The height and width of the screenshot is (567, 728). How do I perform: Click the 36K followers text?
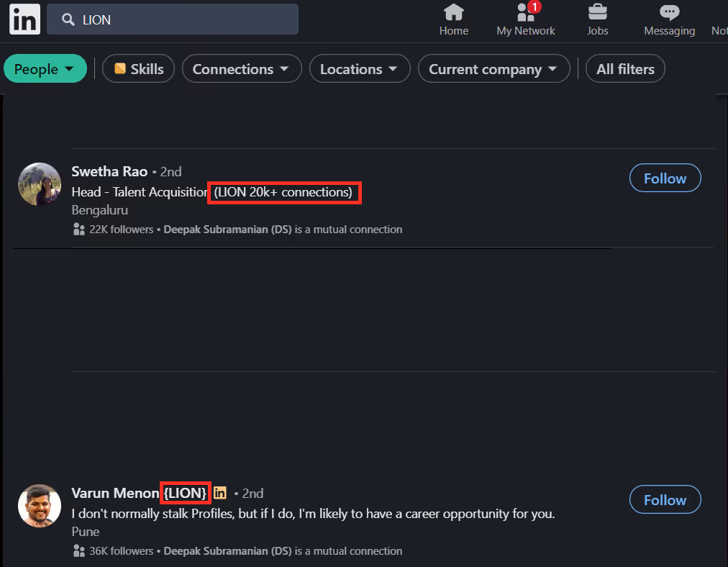[121, 551]
